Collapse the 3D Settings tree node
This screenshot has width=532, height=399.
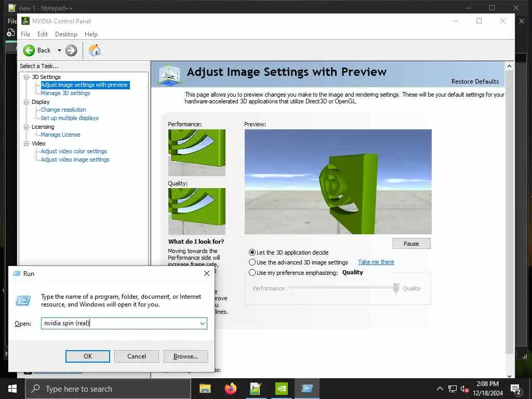click(26, 77)
